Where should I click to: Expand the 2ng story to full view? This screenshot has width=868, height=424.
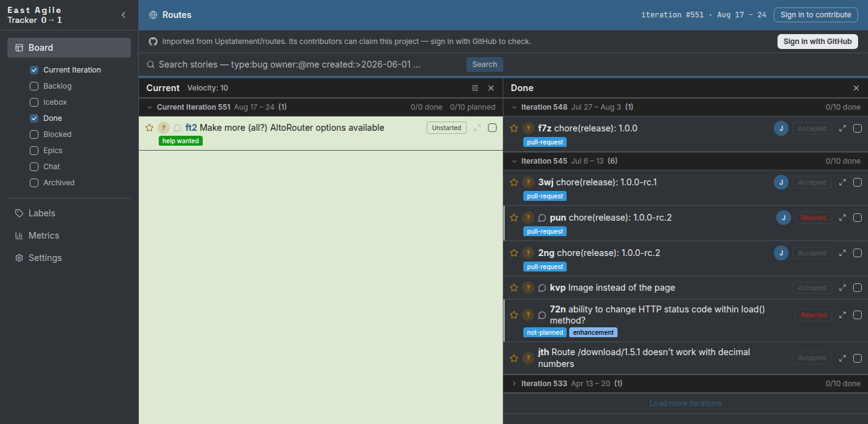[843, 253]
